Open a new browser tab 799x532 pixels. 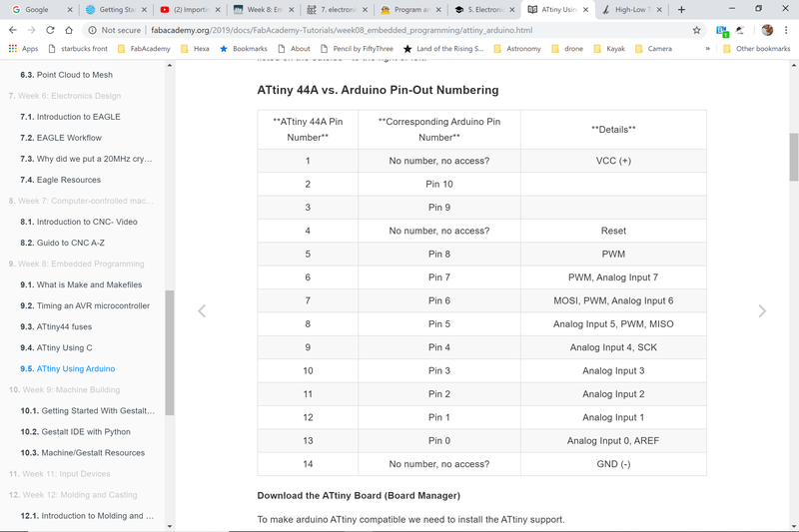(681, 9)
